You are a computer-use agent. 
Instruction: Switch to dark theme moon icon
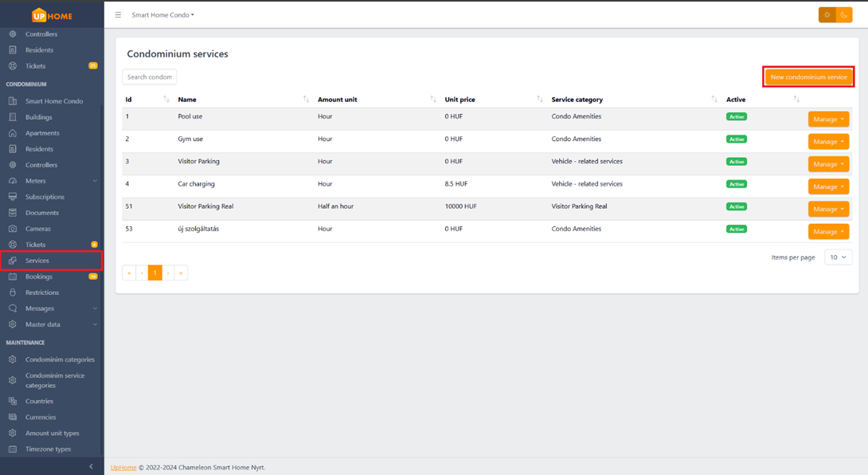pos(843,15)
